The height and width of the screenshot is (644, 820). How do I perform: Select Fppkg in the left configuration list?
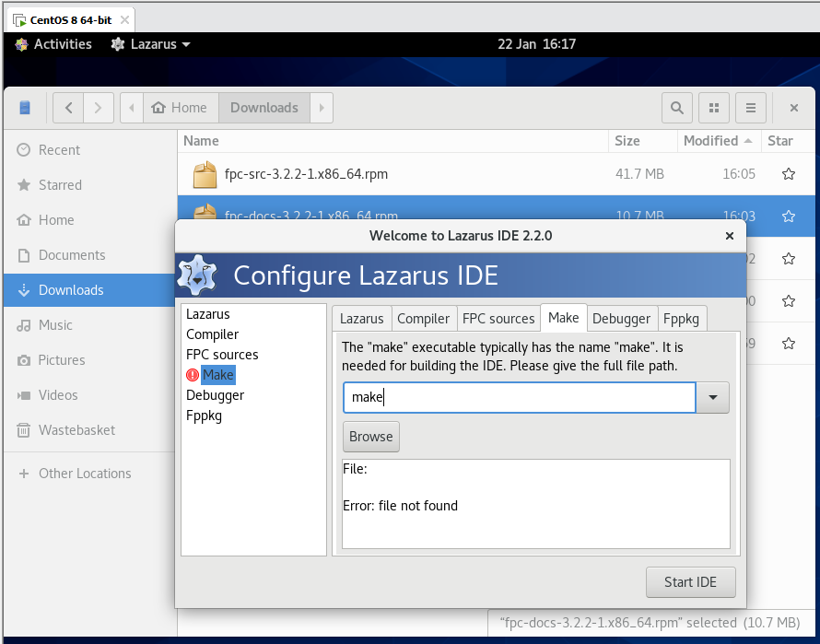coord(204,416)
